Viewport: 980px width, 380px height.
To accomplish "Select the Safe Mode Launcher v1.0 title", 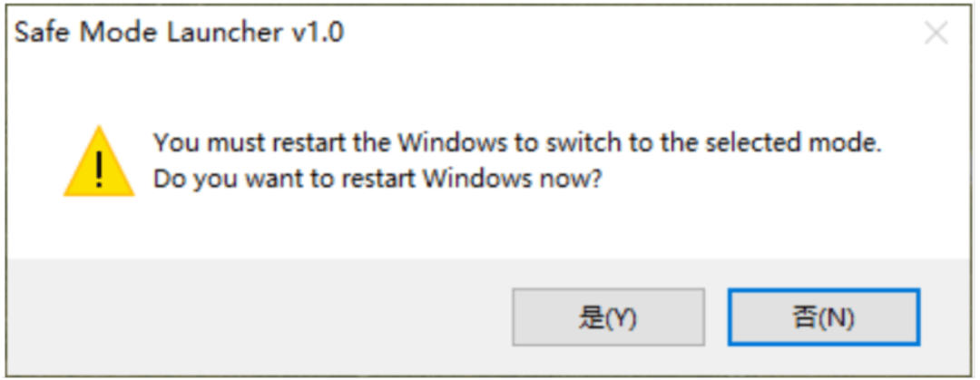I will (180, 33).
